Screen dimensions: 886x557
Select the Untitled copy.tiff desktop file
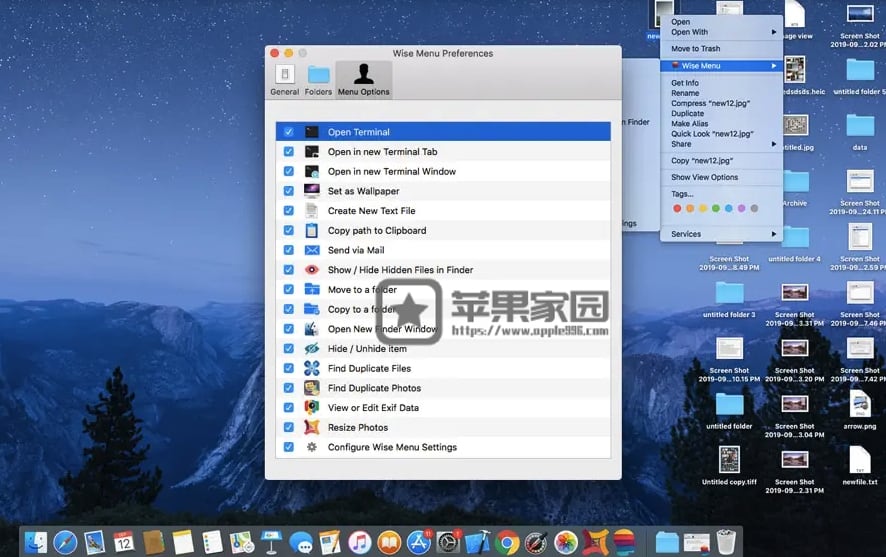coord(729,466)
